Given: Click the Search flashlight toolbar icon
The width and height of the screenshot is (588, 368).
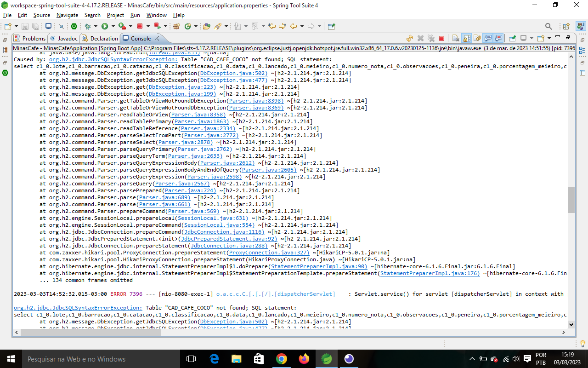Looking at the screenshot, I should click(218, 26).
